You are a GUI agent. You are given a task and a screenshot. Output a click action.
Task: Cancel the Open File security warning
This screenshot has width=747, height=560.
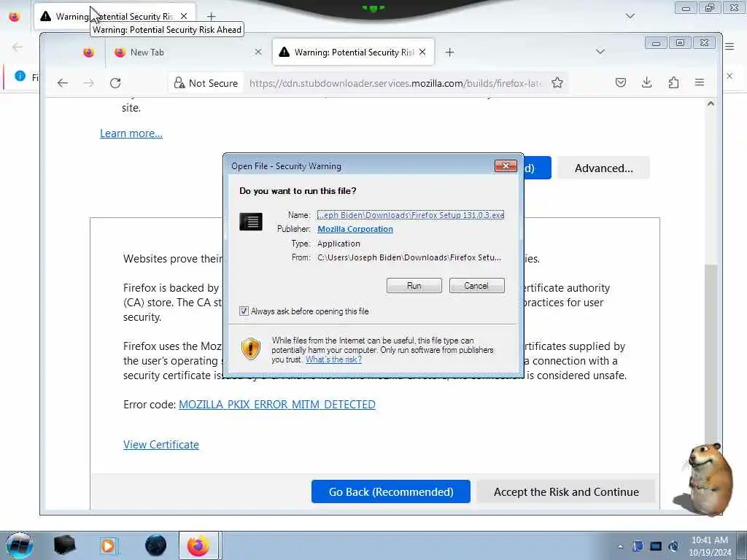pyautogui.click(x=476, y=286)
